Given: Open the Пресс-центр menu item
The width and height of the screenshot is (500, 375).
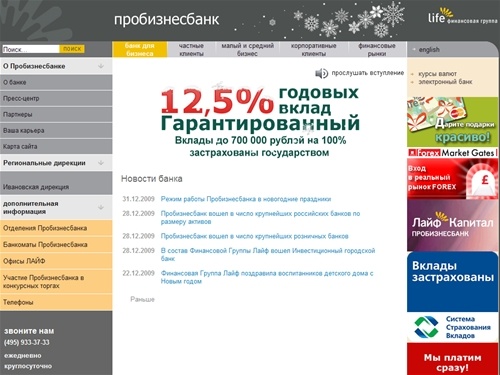Looking at the screenshot, I should [56, 98].
